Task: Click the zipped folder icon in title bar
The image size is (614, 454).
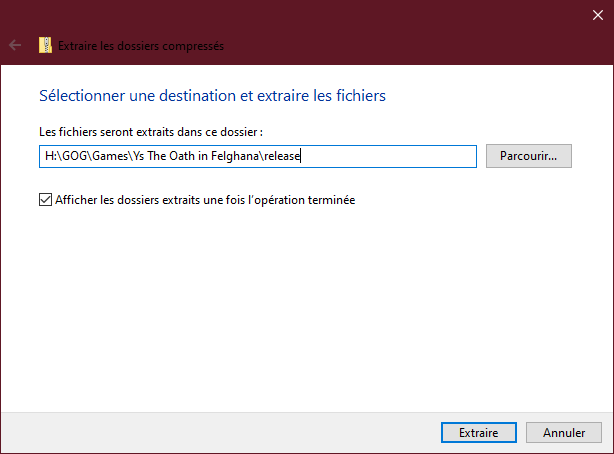Action: click(x=45, y=45)
